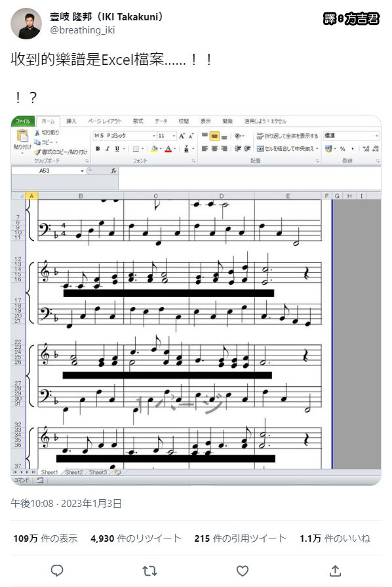Screen dimensions: 392x587
Task: Switch to the Insert (挿入) tab
Action: pyautogui.click(x=71, y=121)
